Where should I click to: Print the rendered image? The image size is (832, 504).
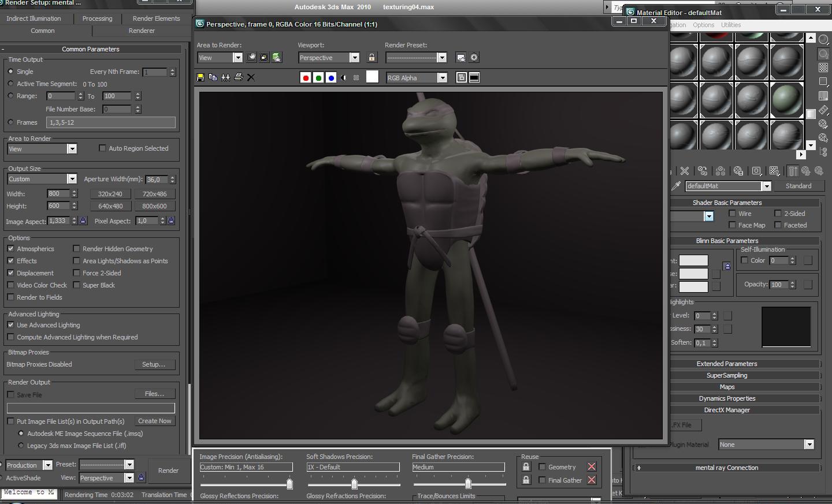pos(238,77)
